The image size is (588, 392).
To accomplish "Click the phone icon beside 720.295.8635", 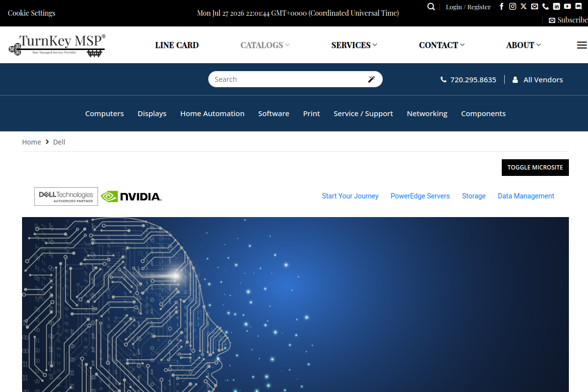I will tap(443, 79).
